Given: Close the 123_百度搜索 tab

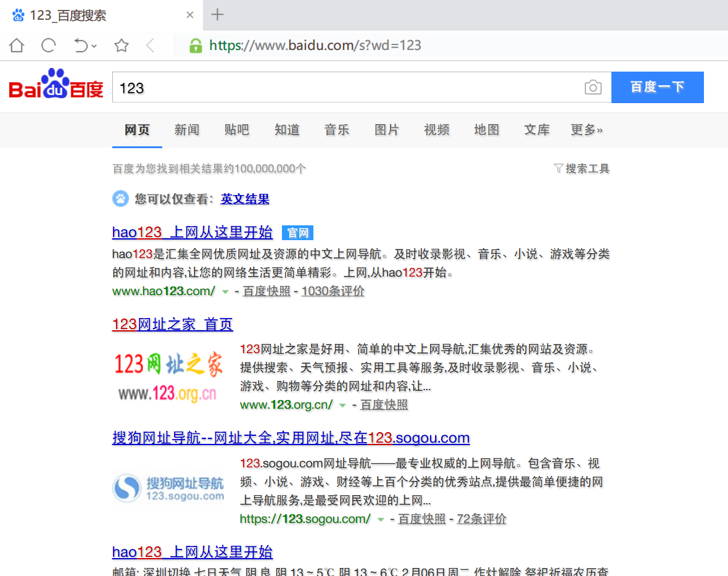Looking at the screenshot, I should (190, 15).
